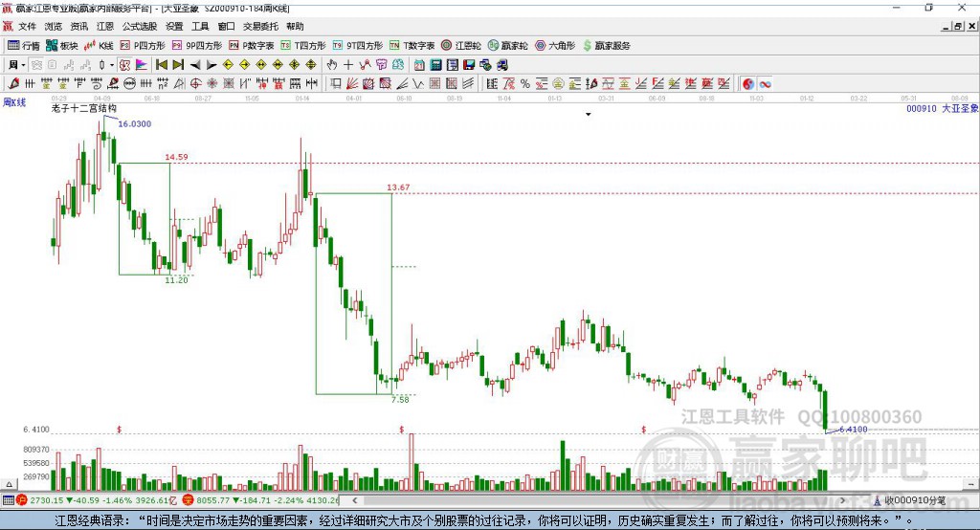
Task: Toggle the red-blue yin-yang icon
Action: [748, 84]
